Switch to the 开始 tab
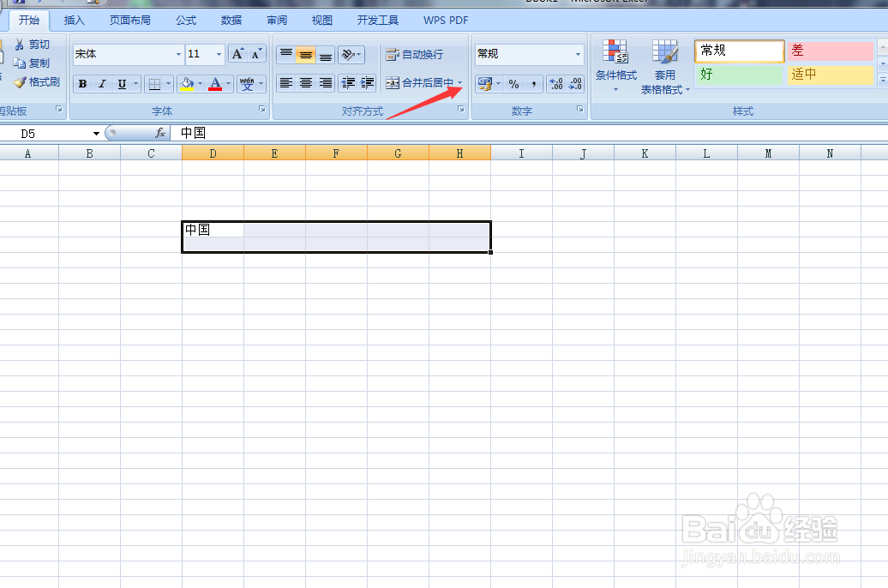 [29, 21]
